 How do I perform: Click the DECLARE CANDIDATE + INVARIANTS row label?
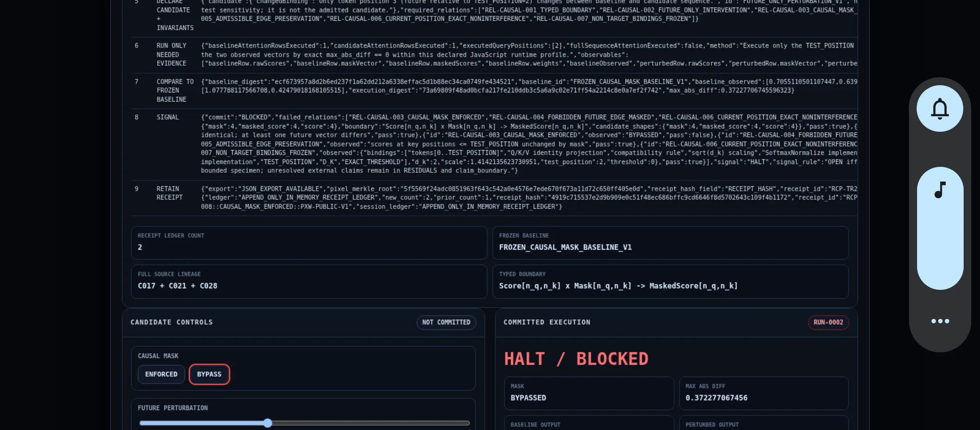click(175, 14)
